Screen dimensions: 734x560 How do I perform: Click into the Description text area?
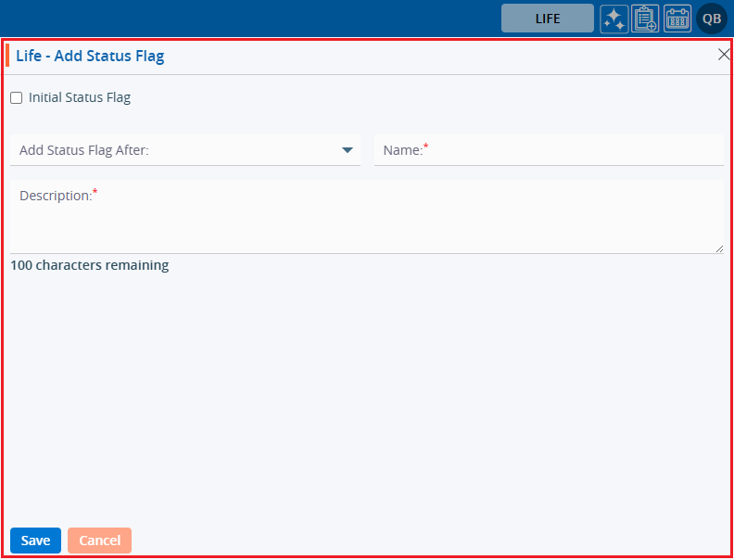366,223
